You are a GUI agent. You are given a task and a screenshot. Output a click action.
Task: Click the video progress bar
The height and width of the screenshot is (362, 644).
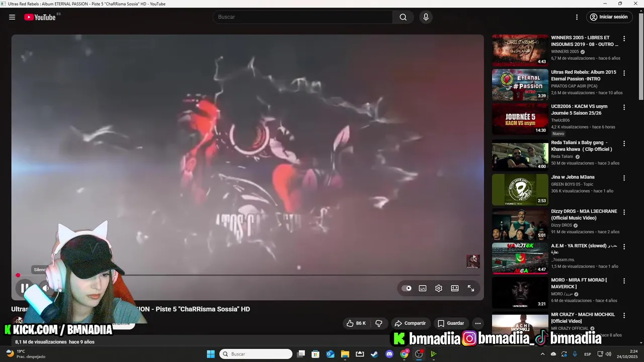pos(248,275)
